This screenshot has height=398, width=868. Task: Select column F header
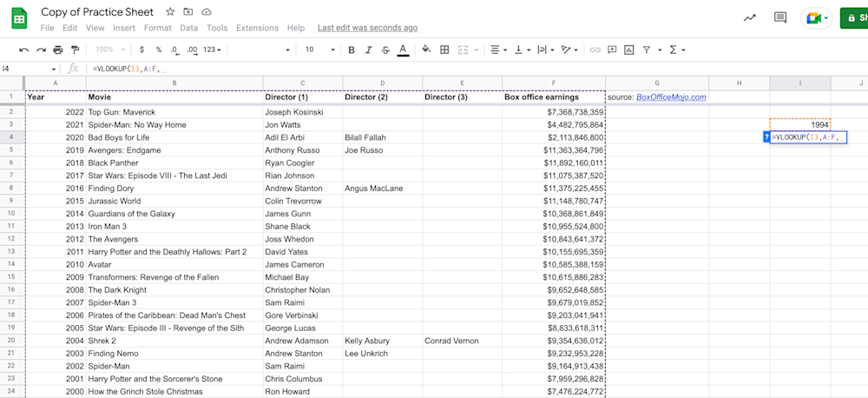[554, 83]
